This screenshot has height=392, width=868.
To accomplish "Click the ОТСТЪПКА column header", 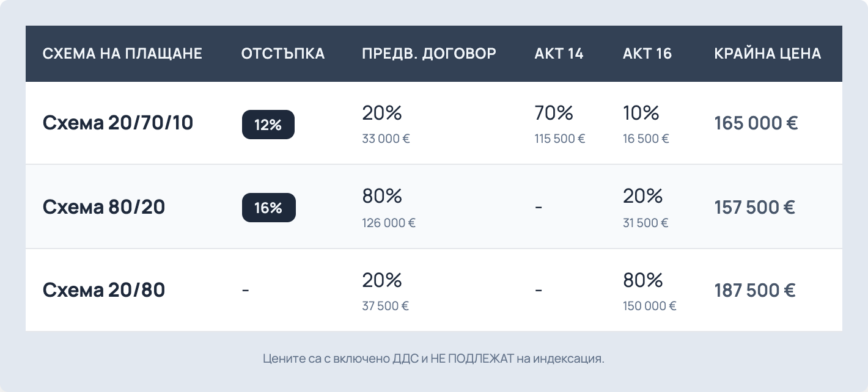I will [x=283, y=54].
